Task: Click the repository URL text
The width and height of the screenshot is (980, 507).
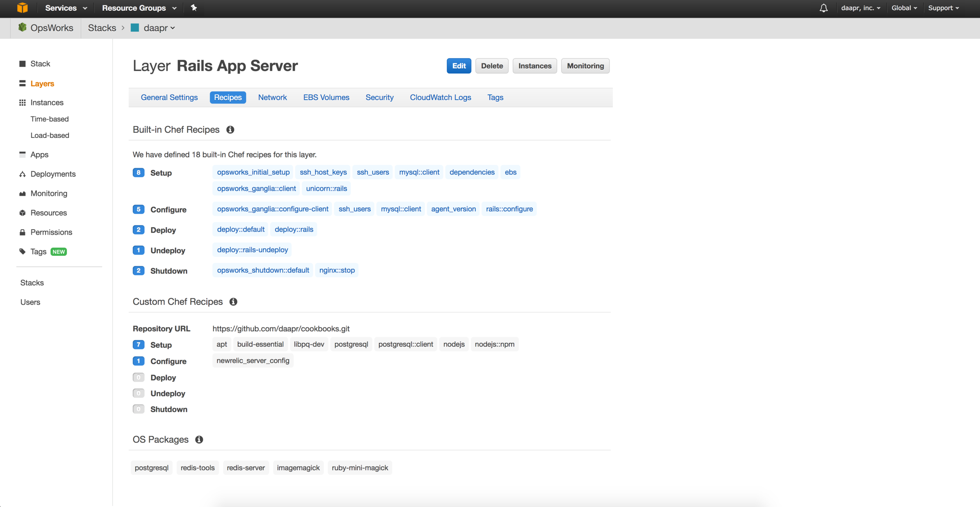Action: (281, 329)
